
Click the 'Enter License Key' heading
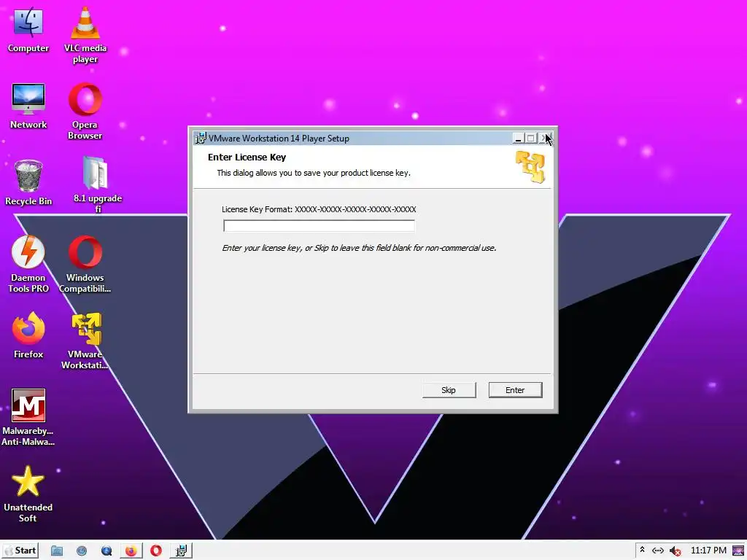(247, 157)
